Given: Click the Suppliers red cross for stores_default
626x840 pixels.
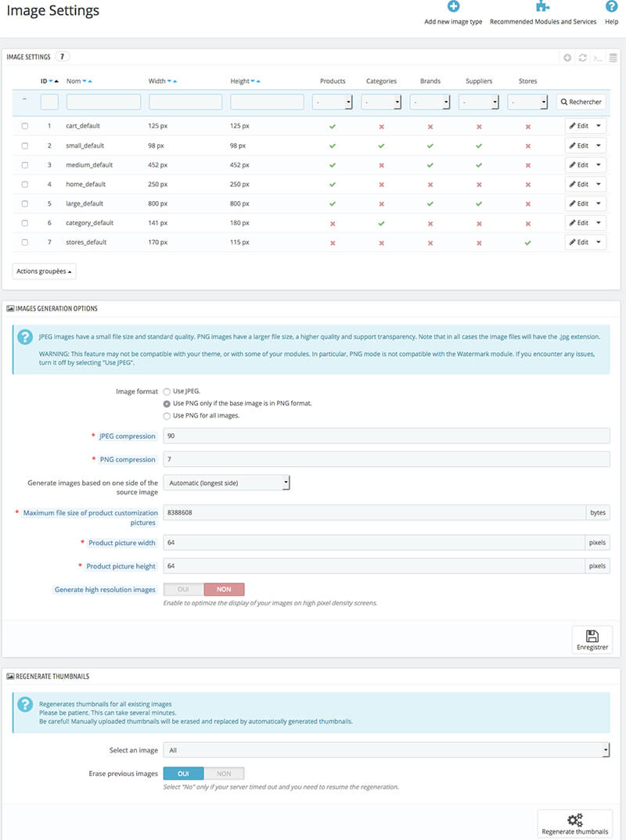Looking at the screenshot, I should pos(479,243).
